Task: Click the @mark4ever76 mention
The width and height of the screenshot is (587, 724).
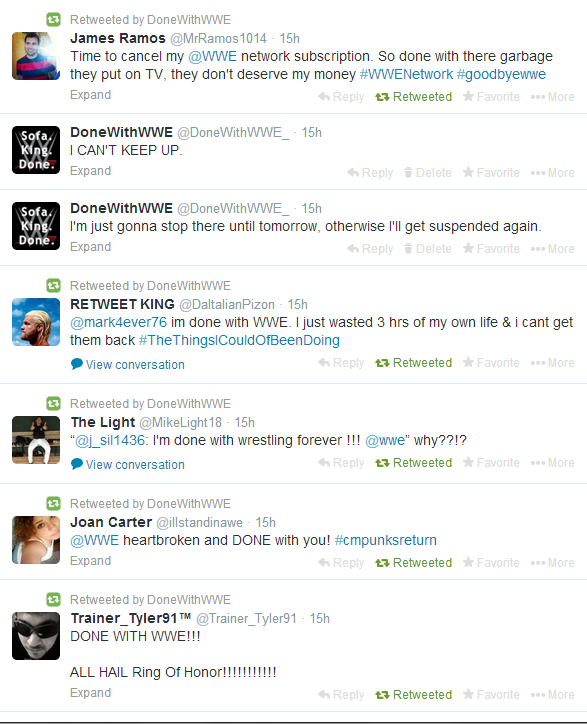Action: [x=118, y=322]
